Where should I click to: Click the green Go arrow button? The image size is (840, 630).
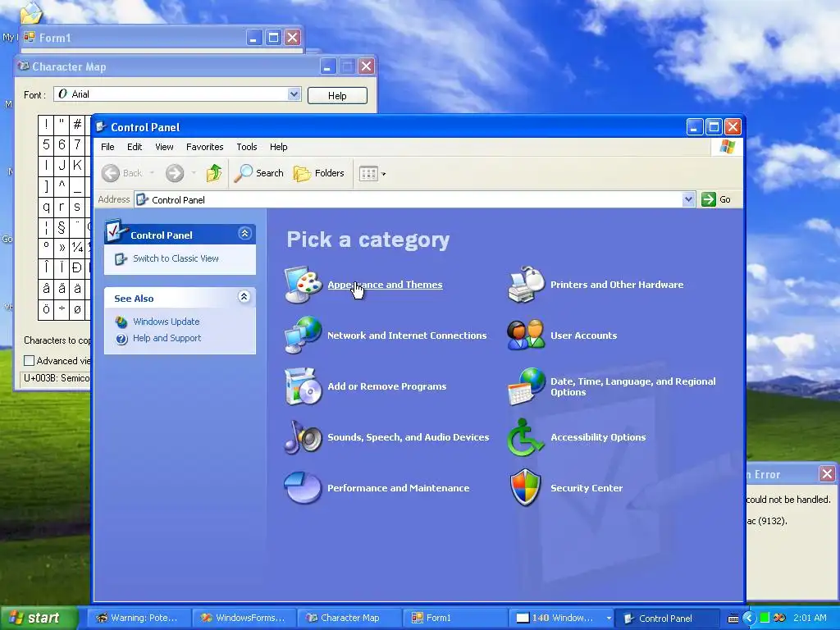pos(709,199)
